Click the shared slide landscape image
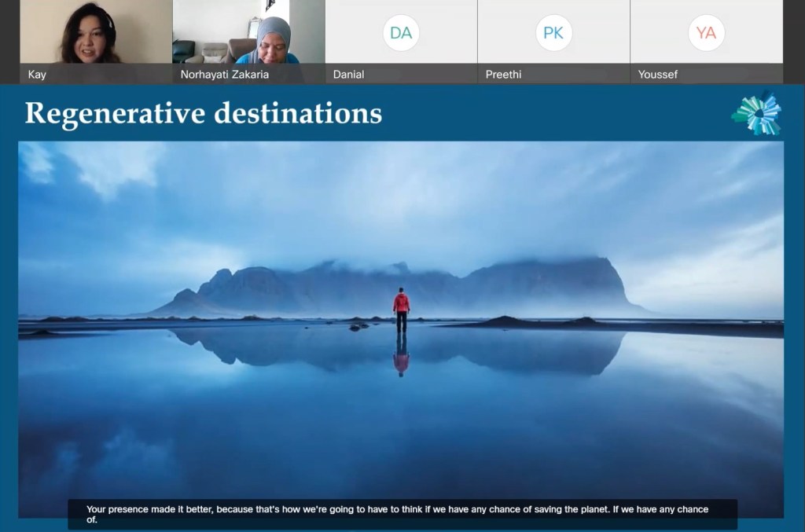This screenshot has height=532, width=805. (401, 329)
